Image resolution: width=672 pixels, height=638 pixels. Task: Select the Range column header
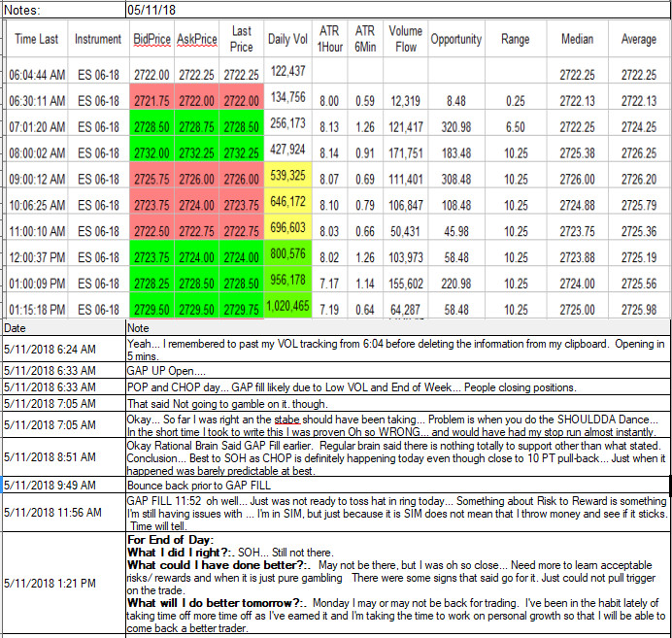coord(516,39)
